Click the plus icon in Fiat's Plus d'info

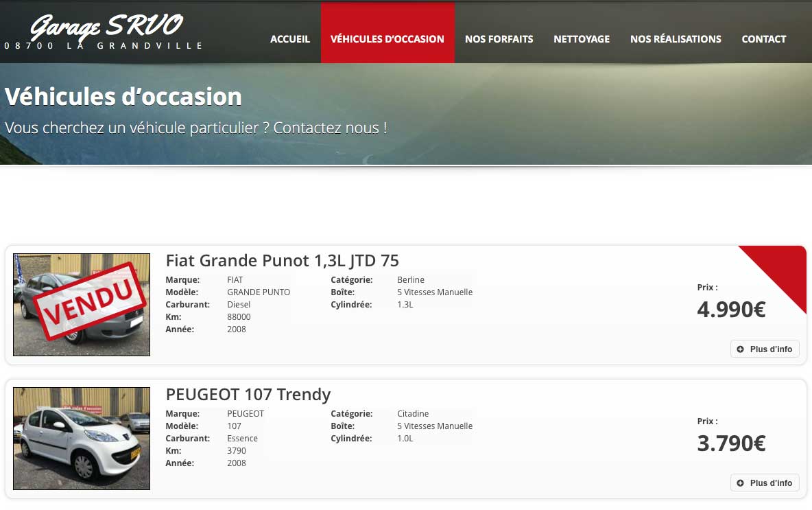pyautogui.click(x=740, y=349)
